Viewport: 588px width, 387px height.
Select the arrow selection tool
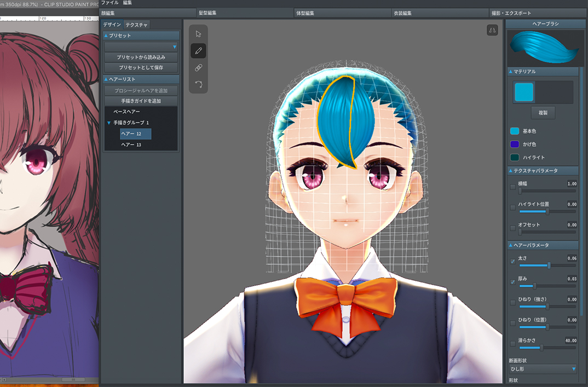point(198,34)
